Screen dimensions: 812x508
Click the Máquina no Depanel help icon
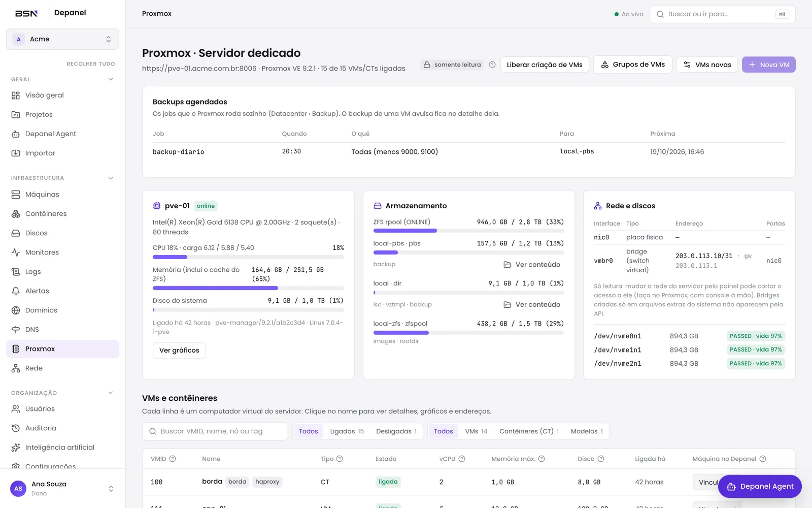pyautogui.click(x=763, y=459)
